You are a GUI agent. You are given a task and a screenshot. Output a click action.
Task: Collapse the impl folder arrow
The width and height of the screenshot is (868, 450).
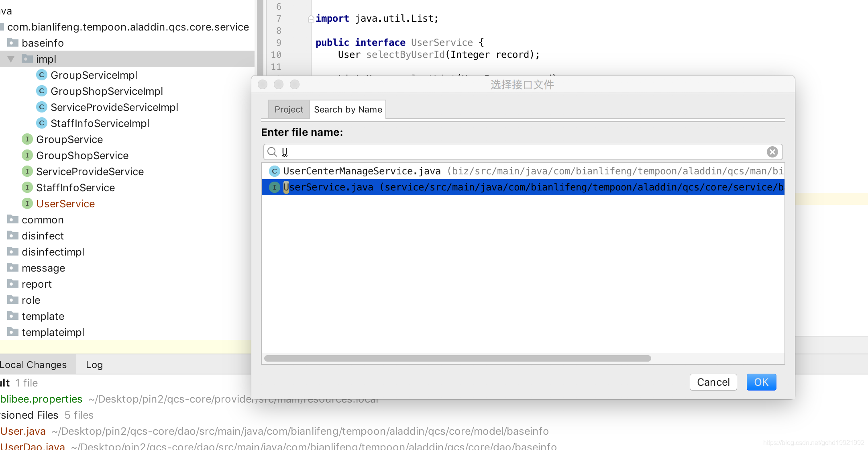[x=11, y=59]
